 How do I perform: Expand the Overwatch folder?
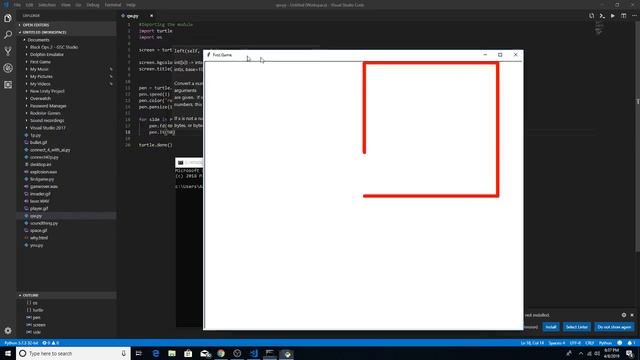(x=67, y=98)
